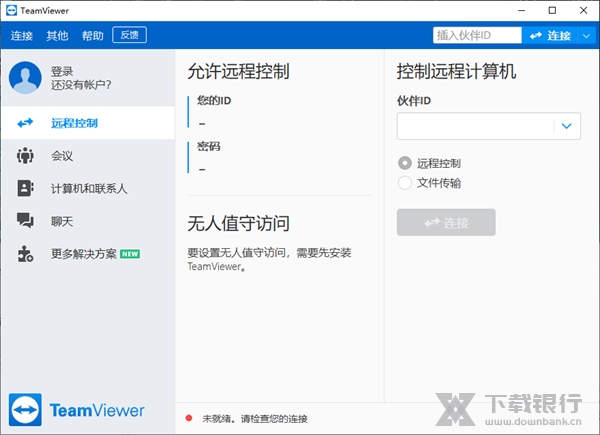
Task: Click 还没有帐户? link
Action: (x=81, y=85)
